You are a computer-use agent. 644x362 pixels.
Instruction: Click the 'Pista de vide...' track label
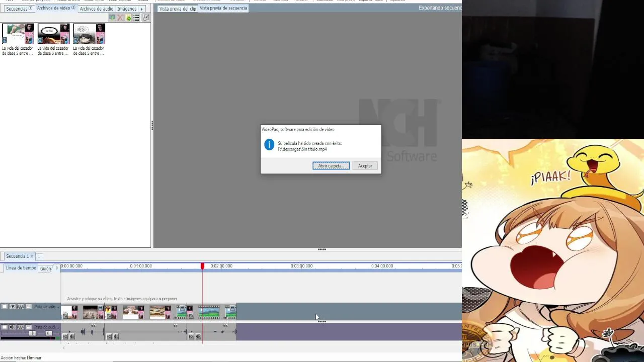pyautogui.click(x=46, y=307)
